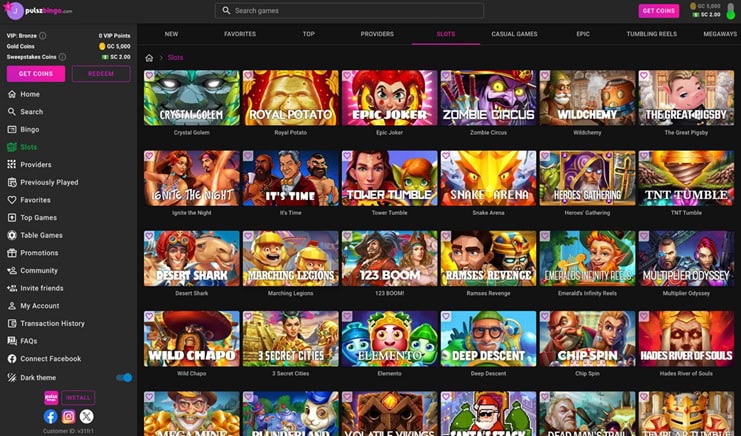
Task: Open the TNT Tumble game thumbnail
Action: point(686,178)
